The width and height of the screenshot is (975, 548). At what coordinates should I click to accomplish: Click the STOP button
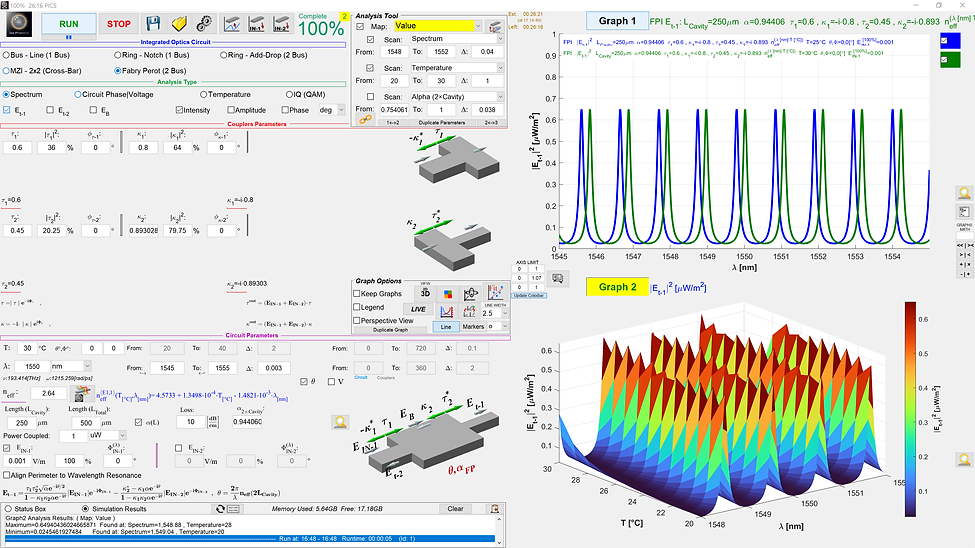click(118, 24)
